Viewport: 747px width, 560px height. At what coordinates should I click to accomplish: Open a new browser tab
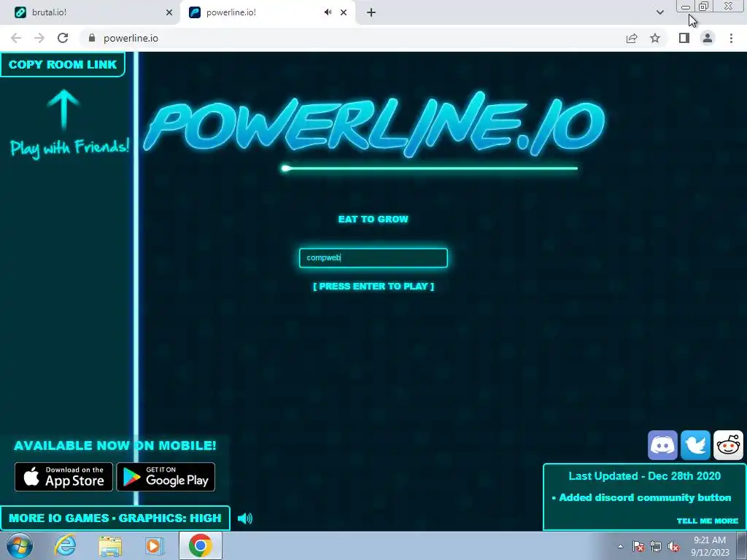[371, 12]
